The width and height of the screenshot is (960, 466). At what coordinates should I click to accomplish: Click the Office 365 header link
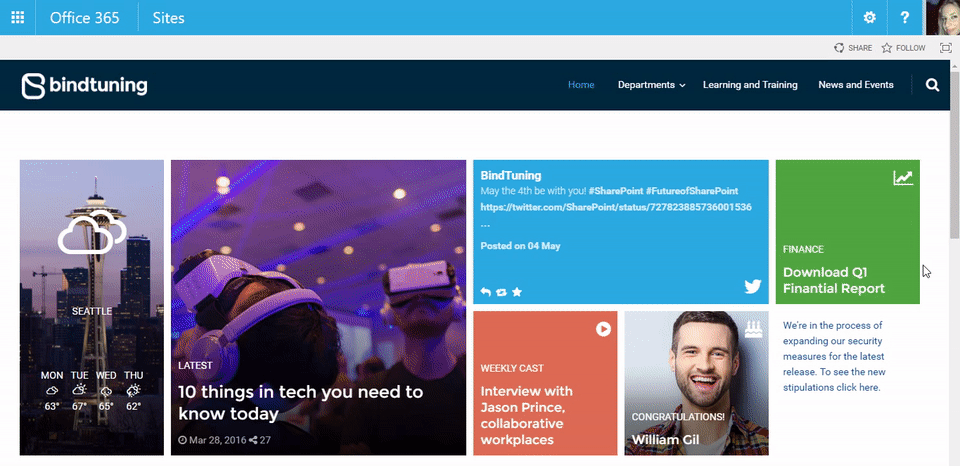coord(84,18)
